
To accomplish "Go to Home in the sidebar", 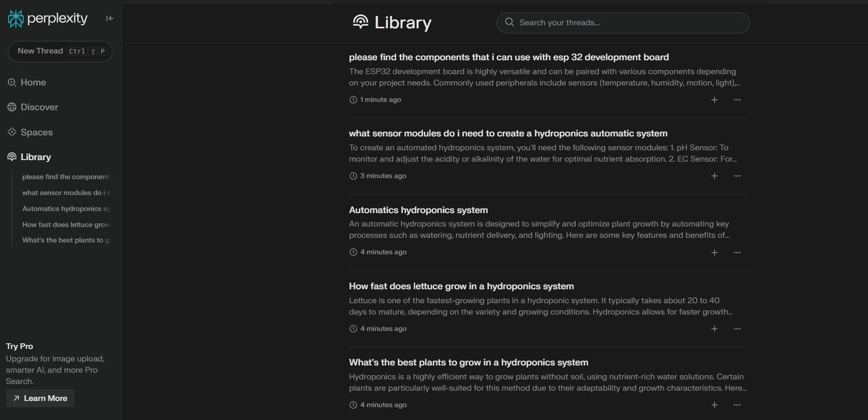I will [x=33, y=82].
